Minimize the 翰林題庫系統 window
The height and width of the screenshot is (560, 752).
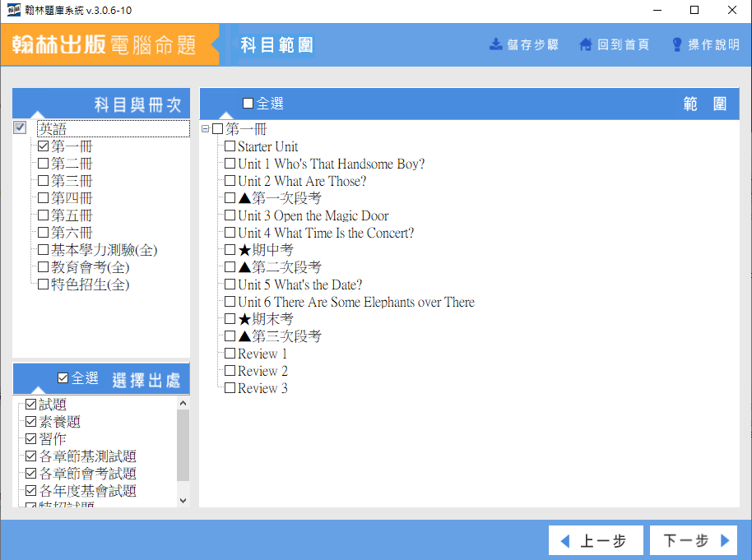(657, 10)
